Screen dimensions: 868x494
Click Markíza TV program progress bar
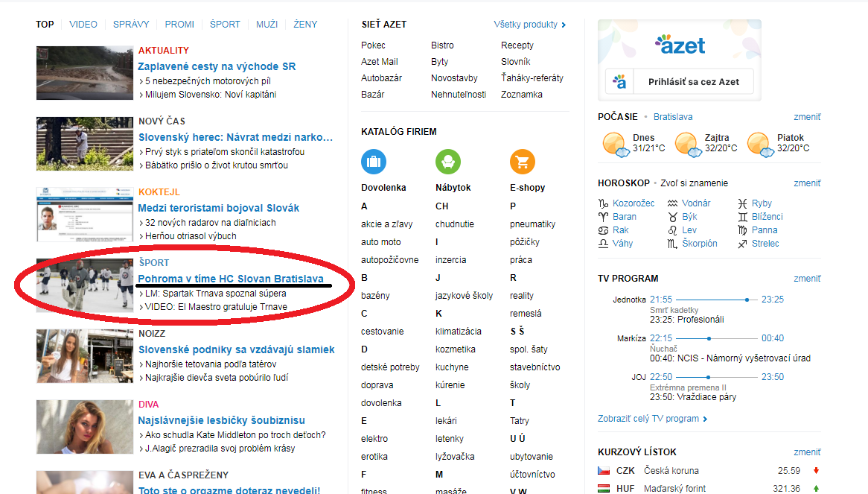tap(717, 338)
